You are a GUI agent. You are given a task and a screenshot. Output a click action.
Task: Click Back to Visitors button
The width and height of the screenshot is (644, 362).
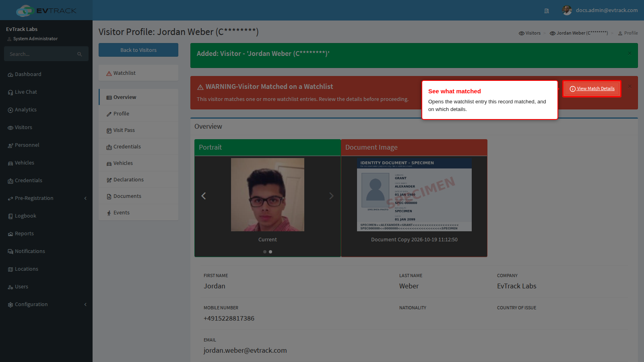(x=138, y=50)
